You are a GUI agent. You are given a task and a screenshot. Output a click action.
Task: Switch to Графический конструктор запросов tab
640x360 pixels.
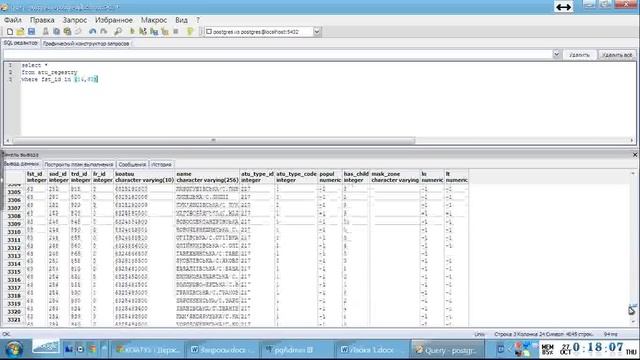pos(86,43)
